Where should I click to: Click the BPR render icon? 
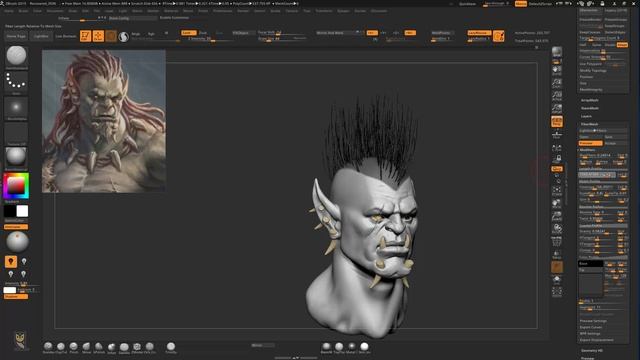557,52
